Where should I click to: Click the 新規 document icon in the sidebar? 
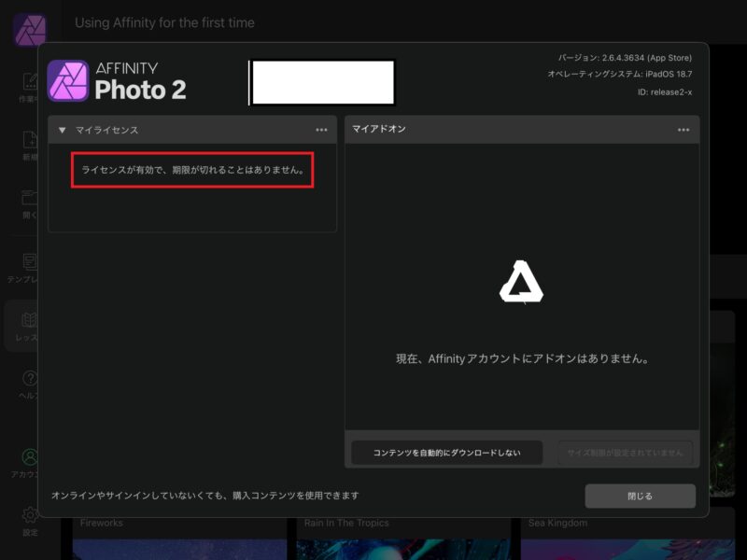pos(30,140)
